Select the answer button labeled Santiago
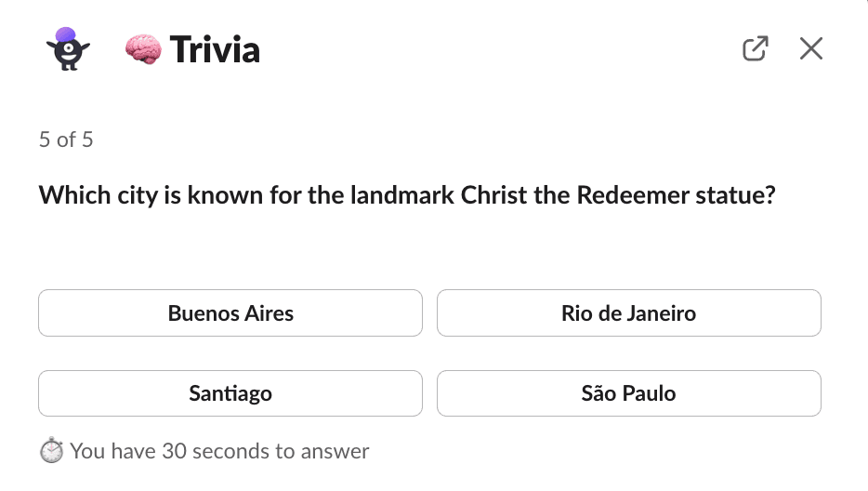The height and width of the screenshot is (491, 868). [x=230, y=393]
